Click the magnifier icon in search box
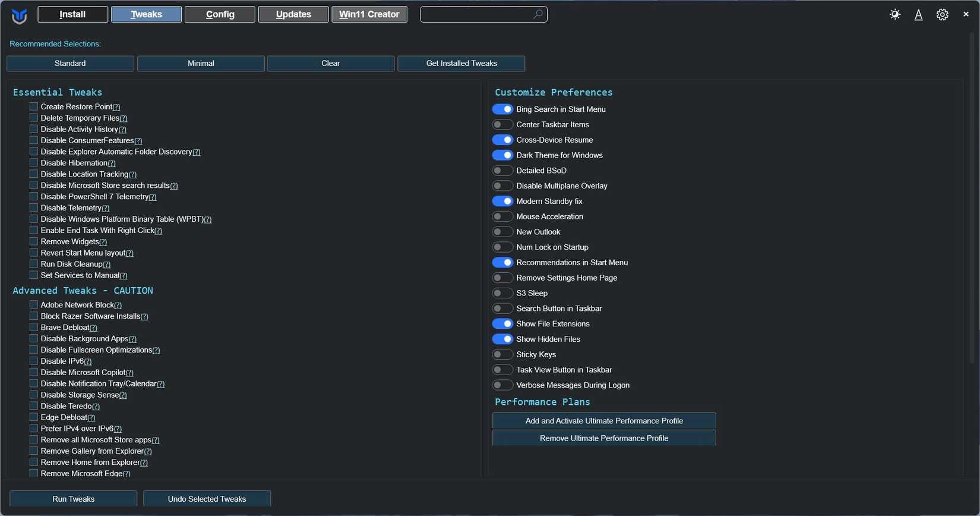The height and width of the screenshot is (516, 980). (x=538, y=14)
